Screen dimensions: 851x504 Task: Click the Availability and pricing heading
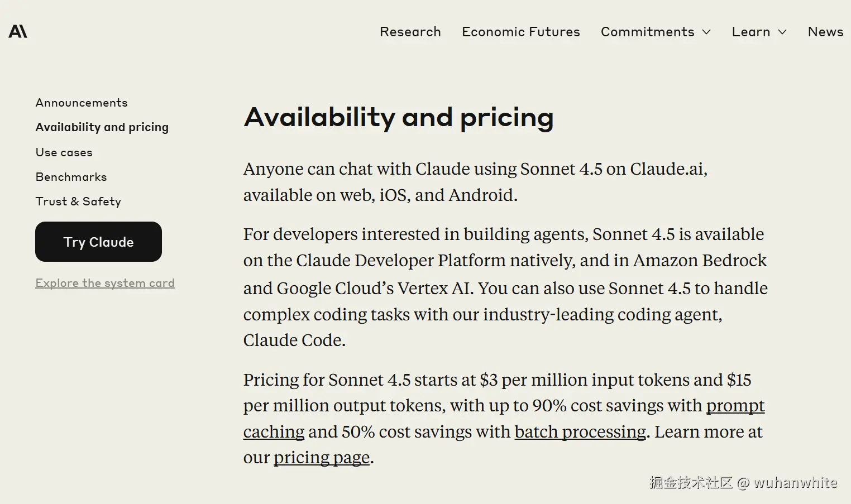click(398, 117)
